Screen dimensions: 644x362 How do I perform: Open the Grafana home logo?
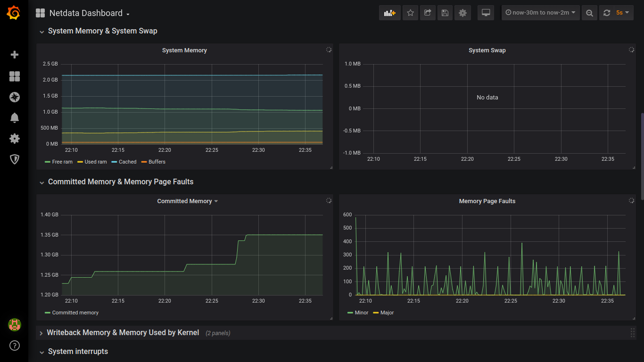[x=14, y=13]
